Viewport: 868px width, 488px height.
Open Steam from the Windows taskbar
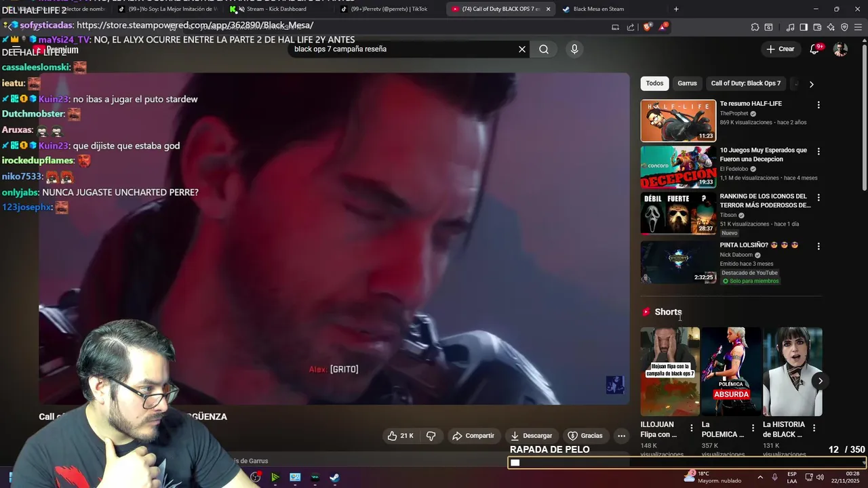pos(335,477)
